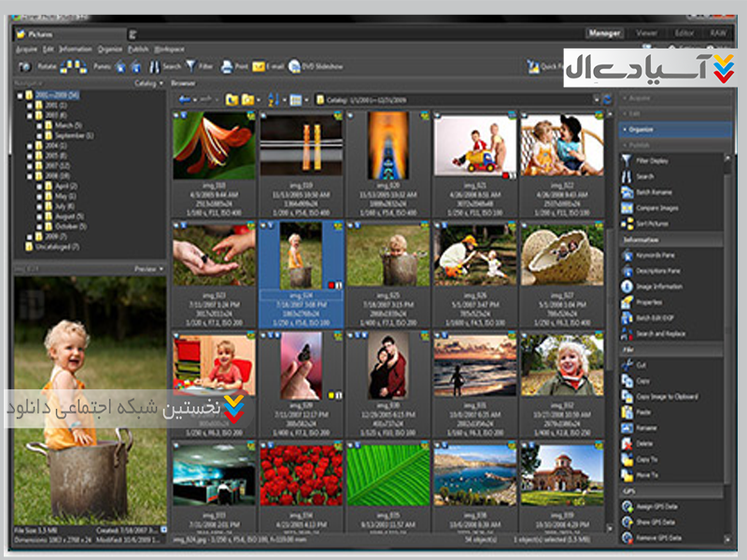Open the Organize menu in the menu bar
This screenshot has width=747, height=560.
110,49
